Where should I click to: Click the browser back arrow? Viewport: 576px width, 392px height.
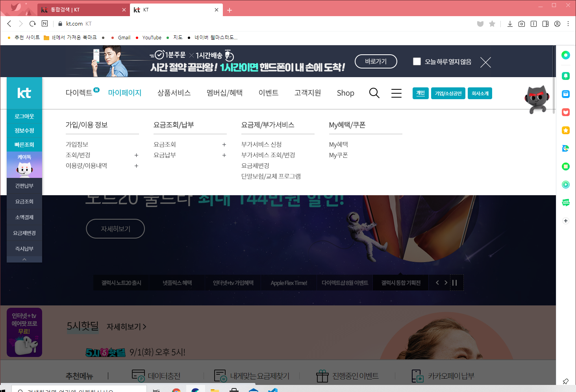point(9,24)
